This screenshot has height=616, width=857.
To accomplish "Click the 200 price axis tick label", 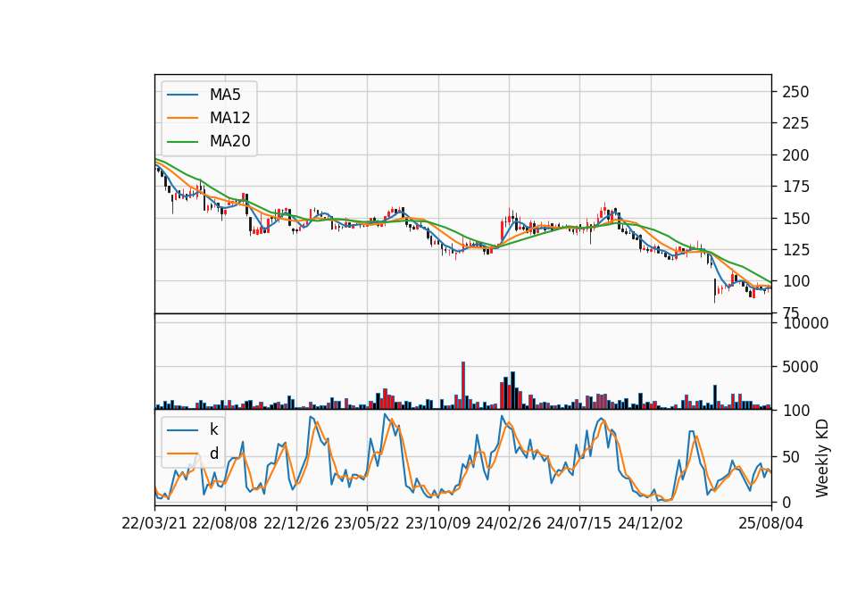I will 795,154.
